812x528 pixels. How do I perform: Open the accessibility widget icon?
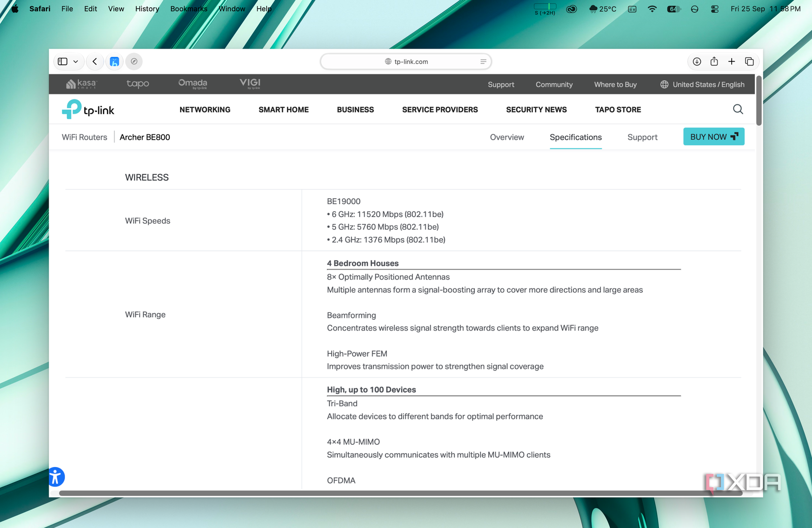56,477
